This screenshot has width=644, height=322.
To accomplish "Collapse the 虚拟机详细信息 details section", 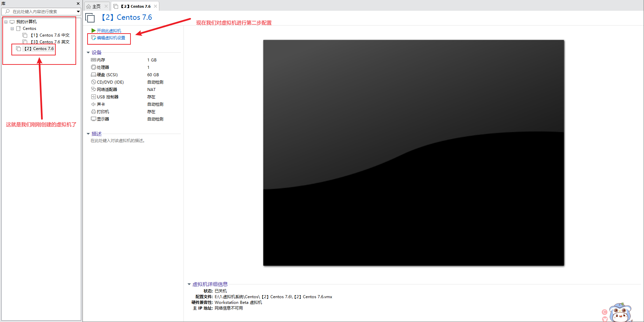I will 189,284.
